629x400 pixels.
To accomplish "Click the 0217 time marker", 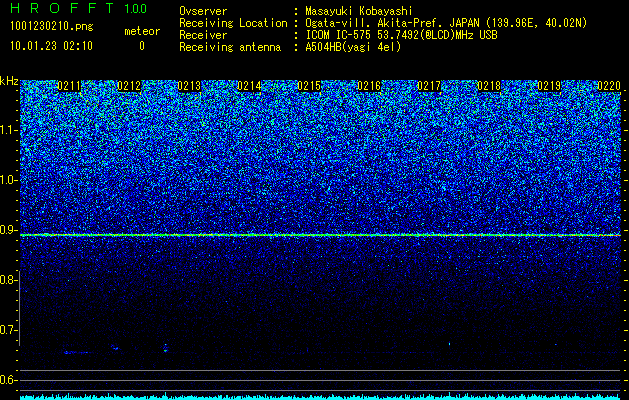I will [429, 86].
